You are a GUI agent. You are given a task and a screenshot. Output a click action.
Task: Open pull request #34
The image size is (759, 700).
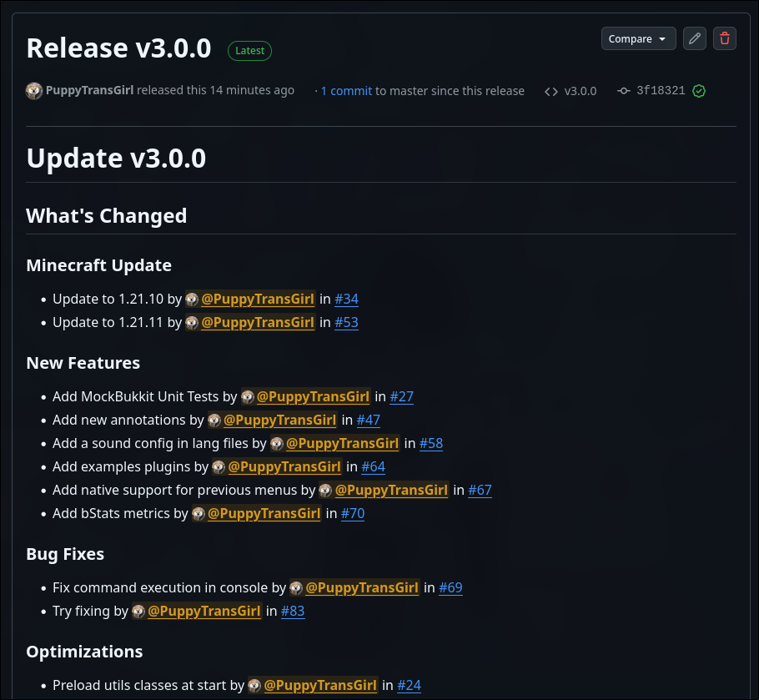pos(346,299)
